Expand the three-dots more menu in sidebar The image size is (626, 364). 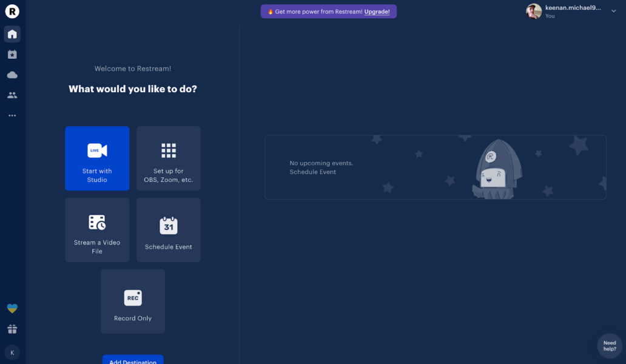(12, 115)
